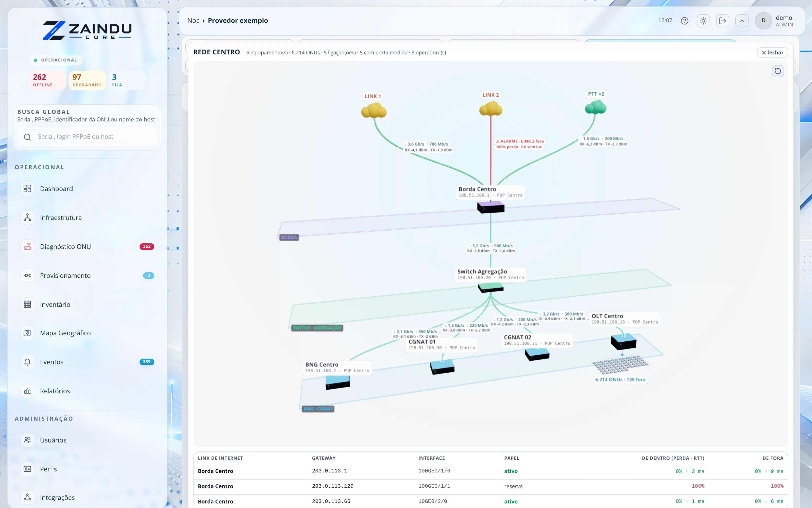Select the 262 Offline status card
The image size is (812, 508).
[x=48, y=80]
